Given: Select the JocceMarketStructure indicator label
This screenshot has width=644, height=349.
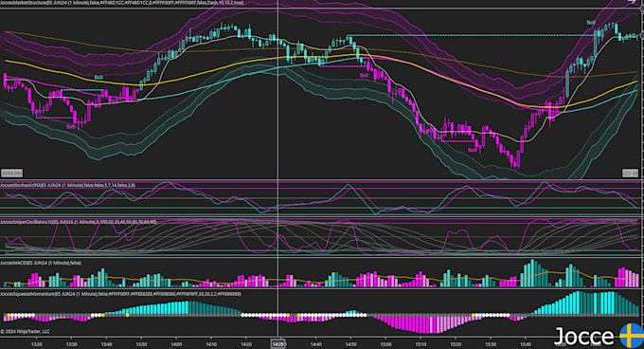Looking at the screenshot, I should [122, 3].
